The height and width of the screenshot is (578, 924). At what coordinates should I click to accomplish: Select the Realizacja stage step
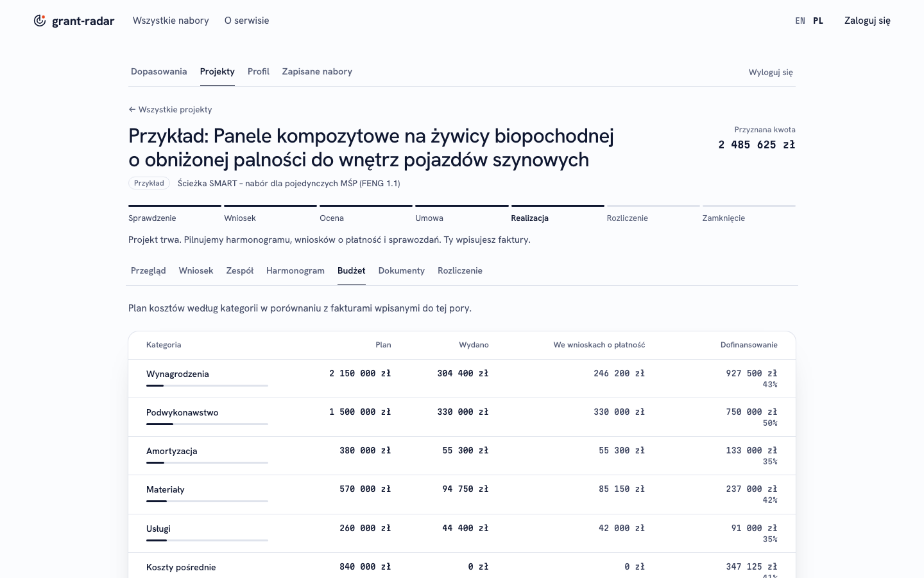pyautogui.click(x=558, y=214)
